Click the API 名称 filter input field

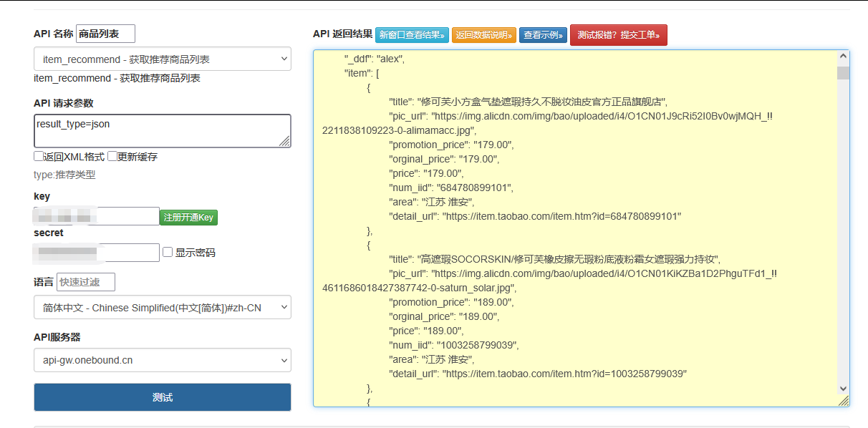[105, 34]
